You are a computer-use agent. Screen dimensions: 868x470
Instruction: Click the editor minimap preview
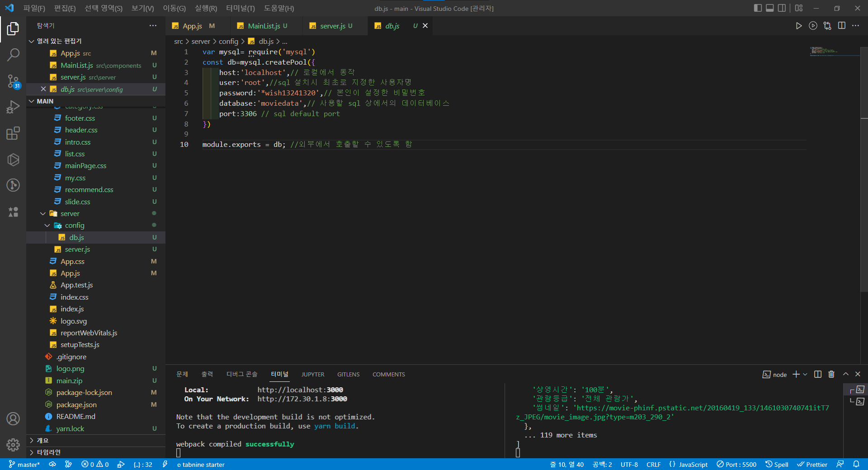coord(834,51)
